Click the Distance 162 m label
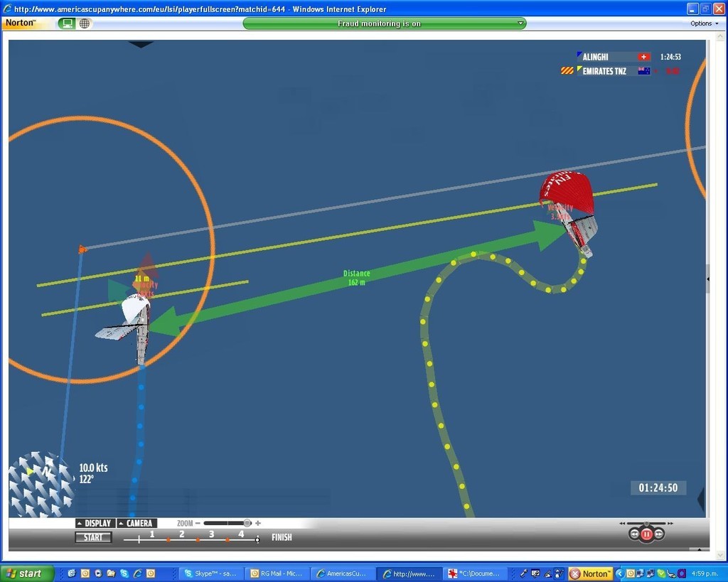 tap(356, 278)
